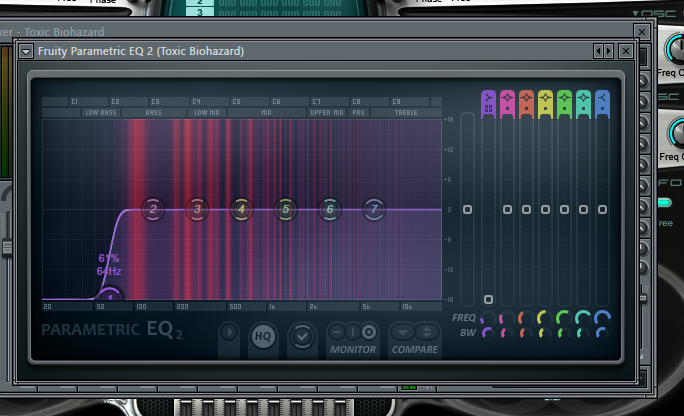Select band 6 node on the EQ curve
This screenshot has width=684, height=416.
(x=330, y=209)
